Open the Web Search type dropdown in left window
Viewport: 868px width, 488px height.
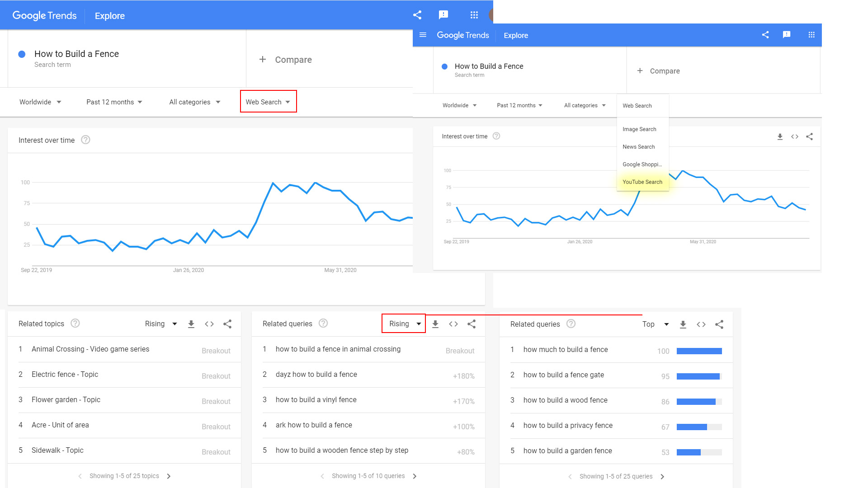tap(268, 102)
